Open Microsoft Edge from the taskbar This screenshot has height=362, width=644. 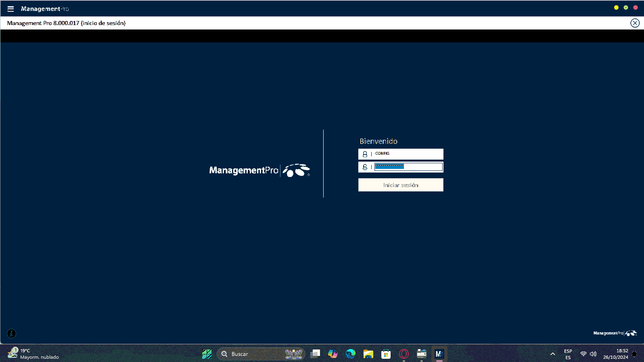(351, 354)
